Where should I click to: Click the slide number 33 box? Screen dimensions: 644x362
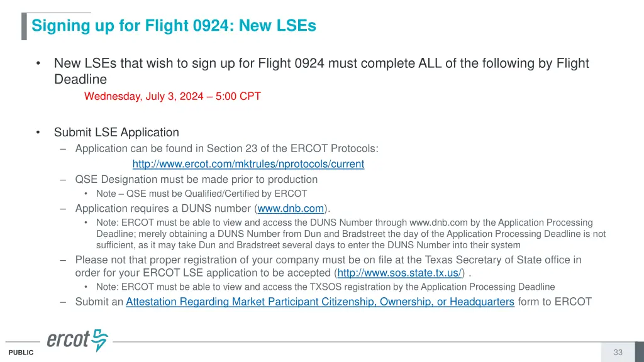(618, 353)
